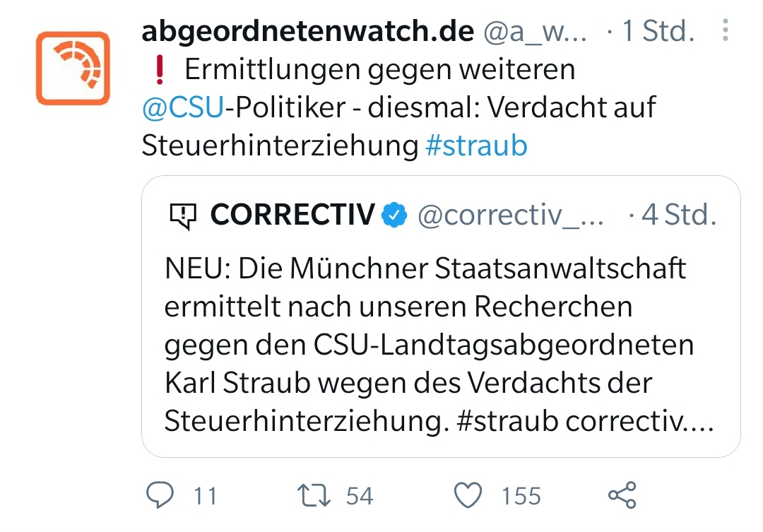Click the CORRECTIV account name
This screenshot has width=763, height=532.
(x=292, y=215)
